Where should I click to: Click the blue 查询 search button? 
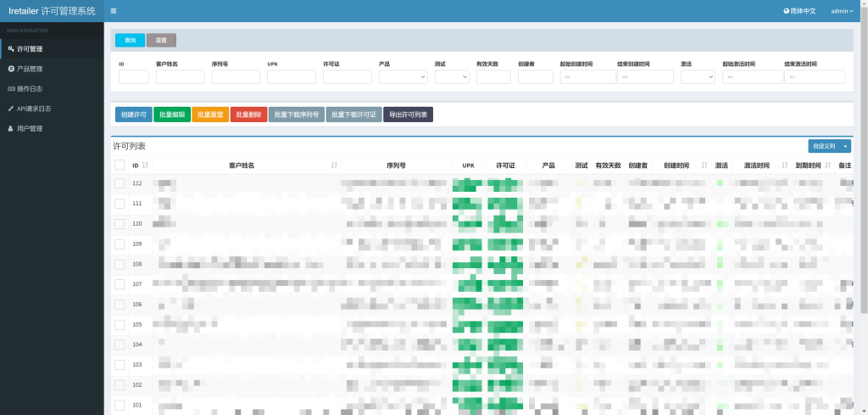point(130,40)
